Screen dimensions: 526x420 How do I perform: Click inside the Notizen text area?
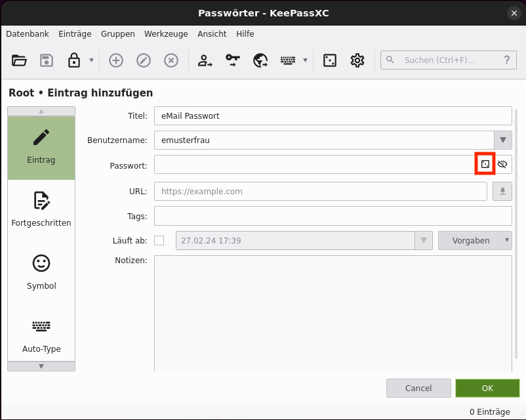click(333, 313)
